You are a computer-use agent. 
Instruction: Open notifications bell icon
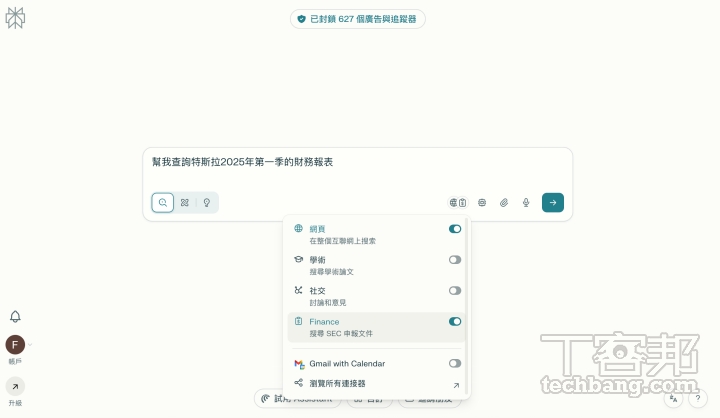(15, 316)
